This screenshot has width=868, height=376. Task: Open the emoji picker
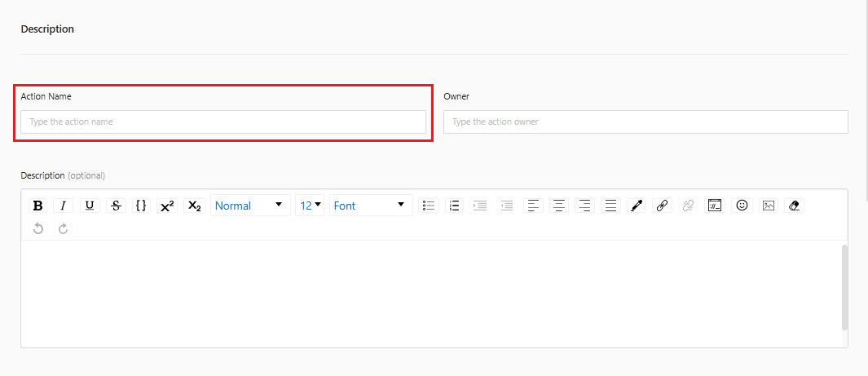point(742,206)
